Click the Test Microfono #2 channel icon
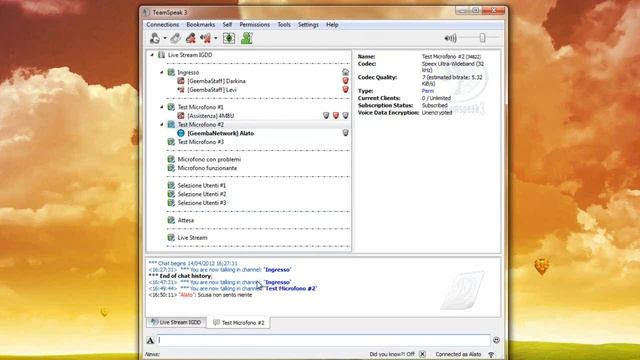Image resolution: width=640 pixels, height=360 pixels. pos(171,124)
